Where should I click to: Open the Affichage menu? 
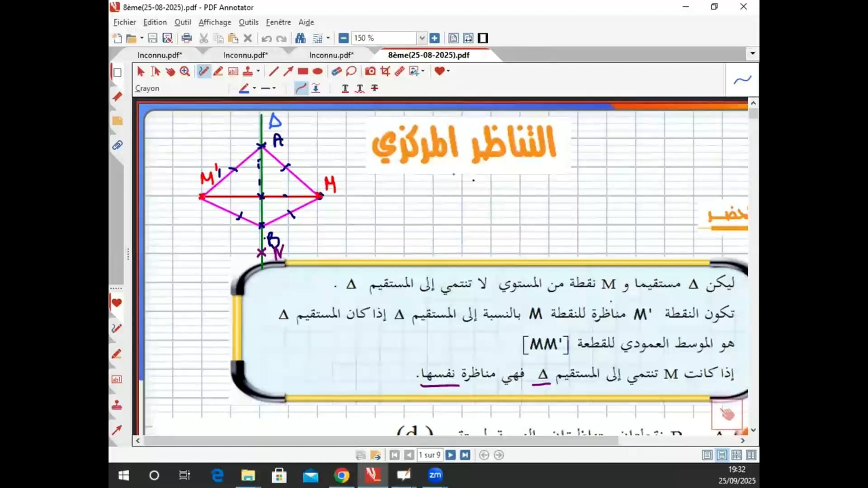click(x=215, y=22)
